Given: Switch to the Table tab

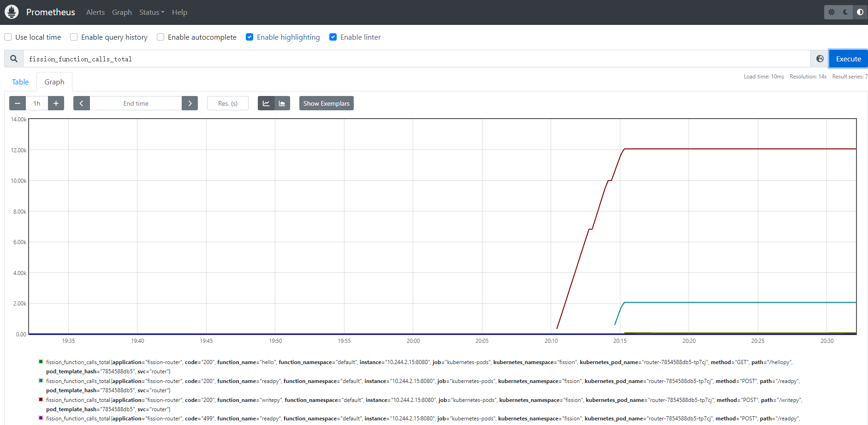Looking at the screenshot, I should click(x=20, y=82).
